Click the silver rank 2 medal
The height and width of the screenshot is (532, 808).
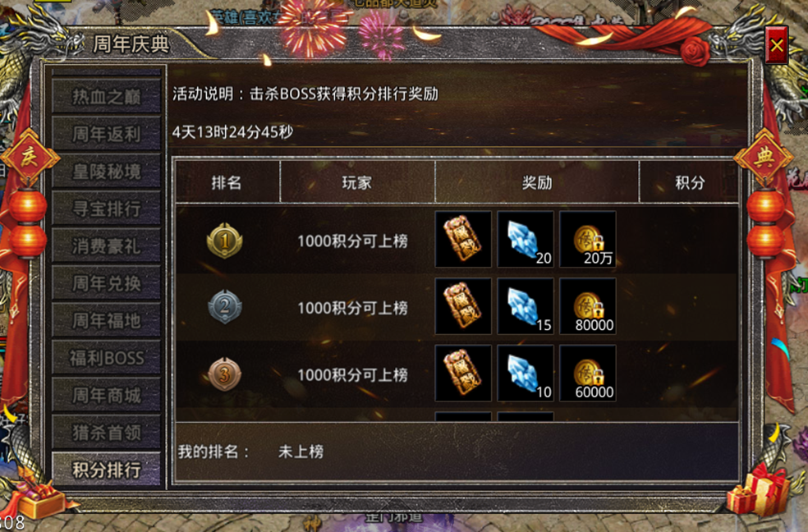(x=225, y=307)
